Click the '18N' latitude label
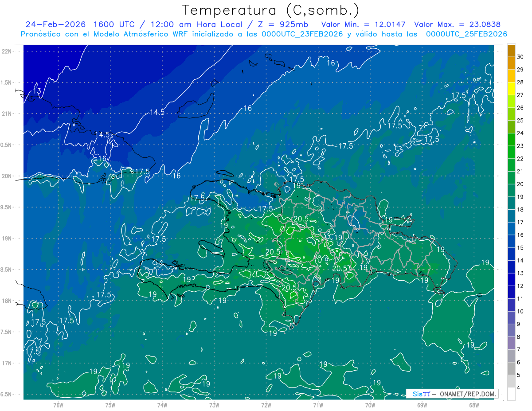 [x=7, y=301]
